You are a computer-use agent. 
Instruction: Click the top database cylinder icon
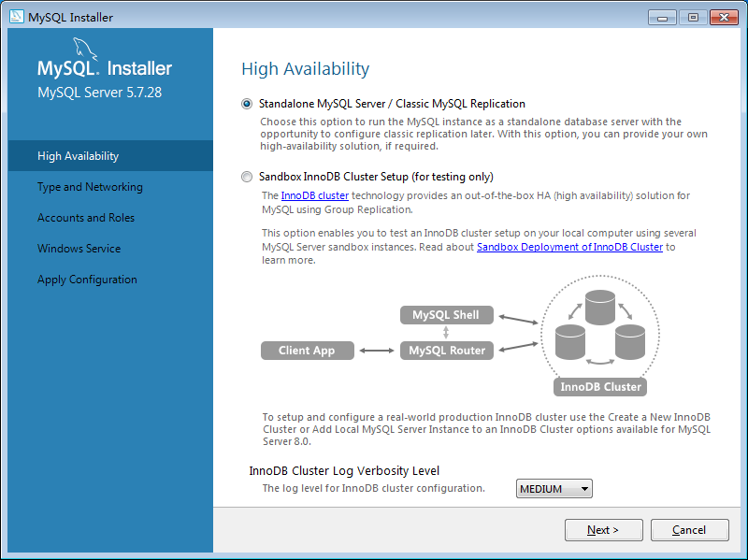[x=600, y=308]
